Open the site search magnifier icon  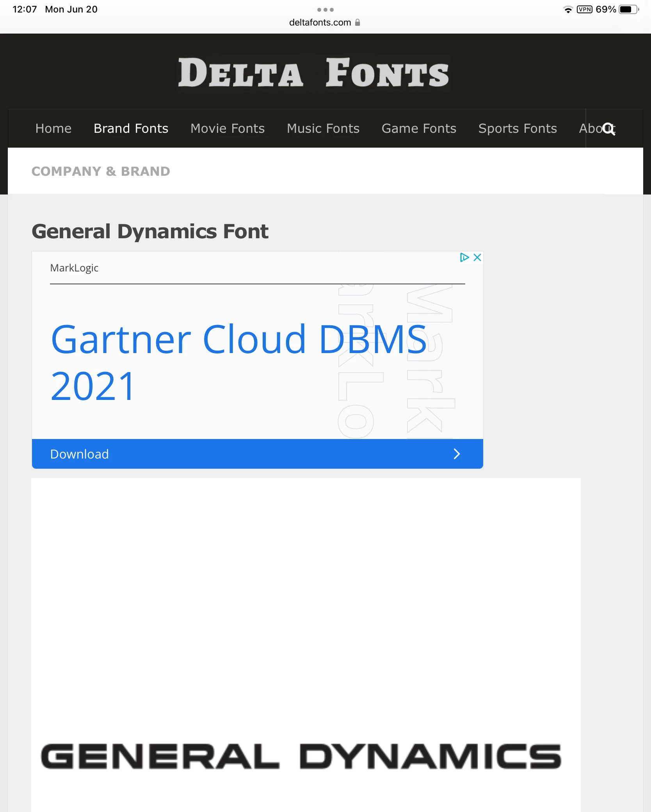[x=608, y=128]
